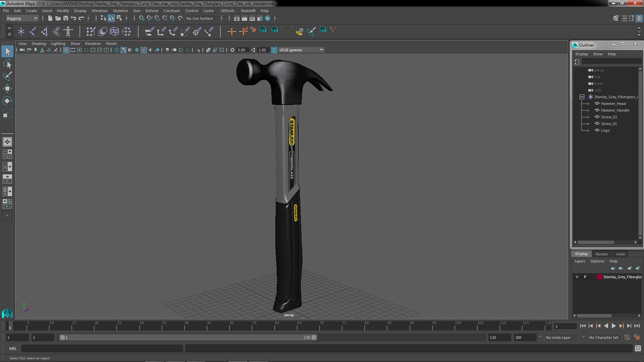Click the Save Scene disk icon

(x=66, y=18)
